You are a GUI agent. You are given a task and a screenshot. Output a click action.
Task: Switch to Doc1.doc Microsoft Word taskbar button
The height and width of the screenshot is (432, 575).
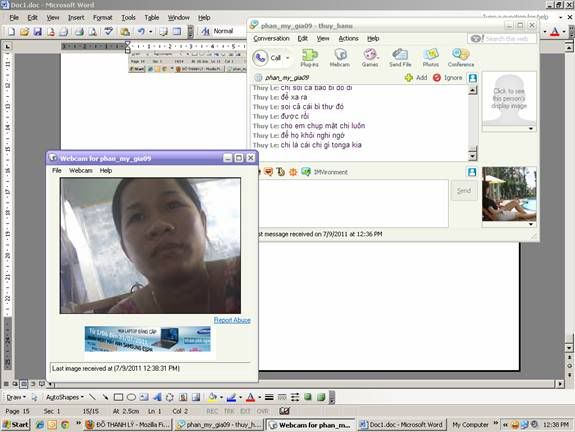(402, 425)
